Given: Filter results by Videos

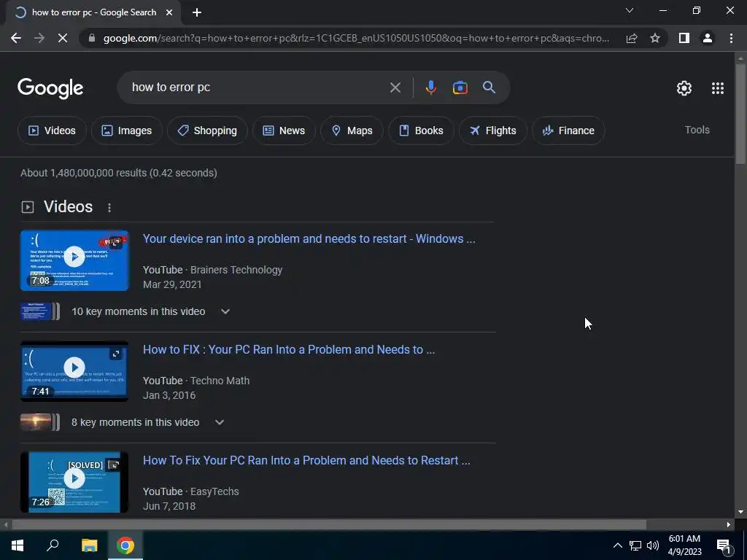Looking at the screenshot, I should coord(52,131).
